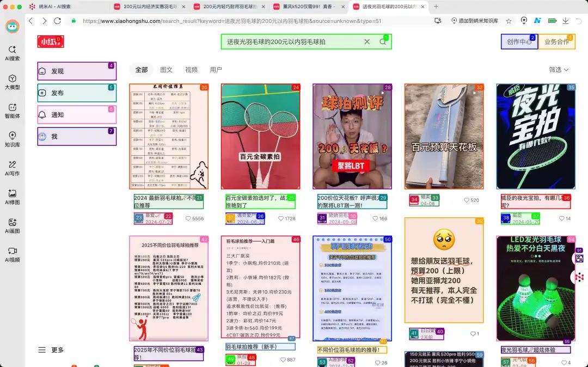Click the 创作中心 button
588x367 pixels.
coord(519,41)
